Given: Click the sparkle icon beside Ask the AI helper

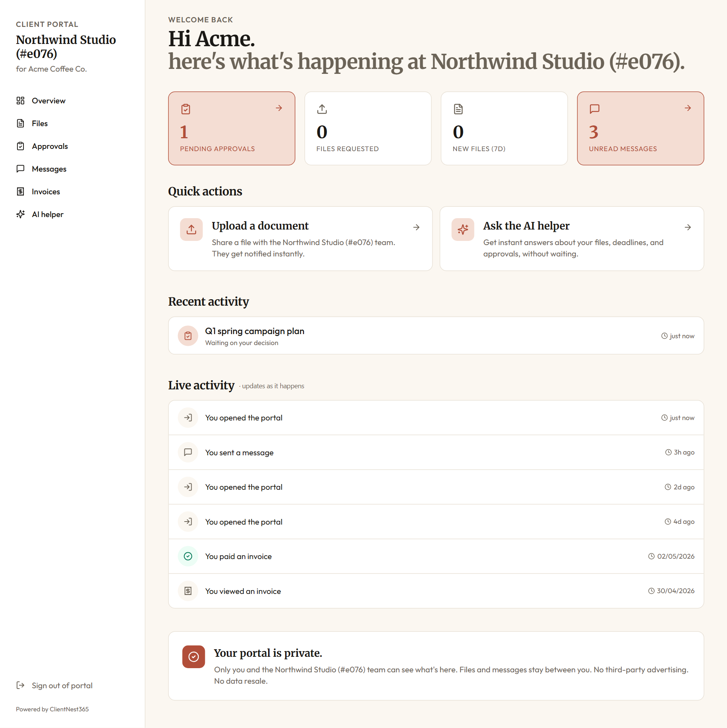Looking at the screenshot, I should [463, 230].
